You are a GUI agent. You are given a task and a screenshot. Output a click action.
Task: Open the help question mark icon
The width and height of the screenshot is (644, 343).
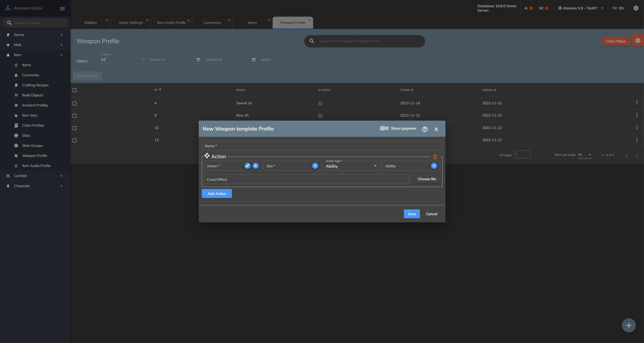click(x=425, y=129)
